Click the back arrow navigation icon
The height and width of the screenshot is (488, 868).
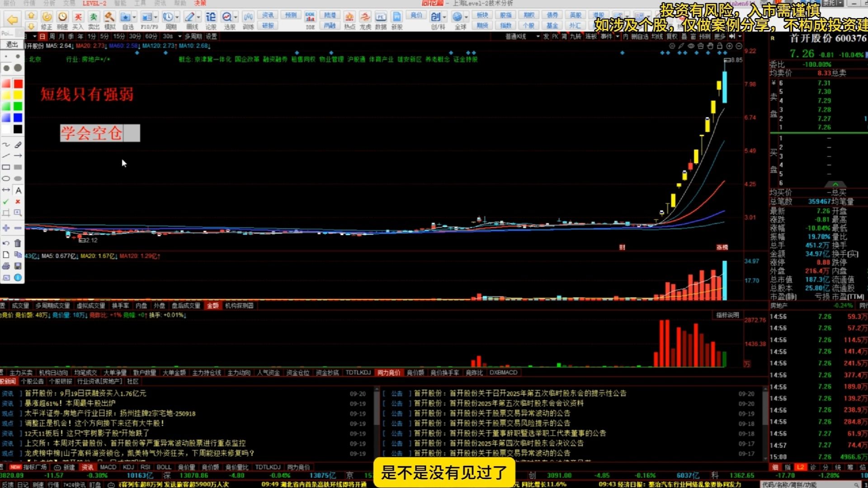pyautogui.click(x=13, y=19)
